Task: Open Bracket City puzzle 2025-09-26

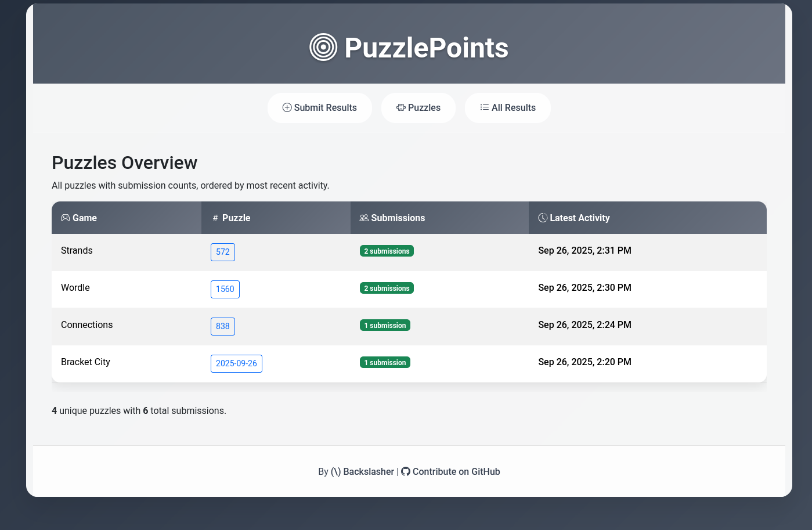Action: coord(236,363)
